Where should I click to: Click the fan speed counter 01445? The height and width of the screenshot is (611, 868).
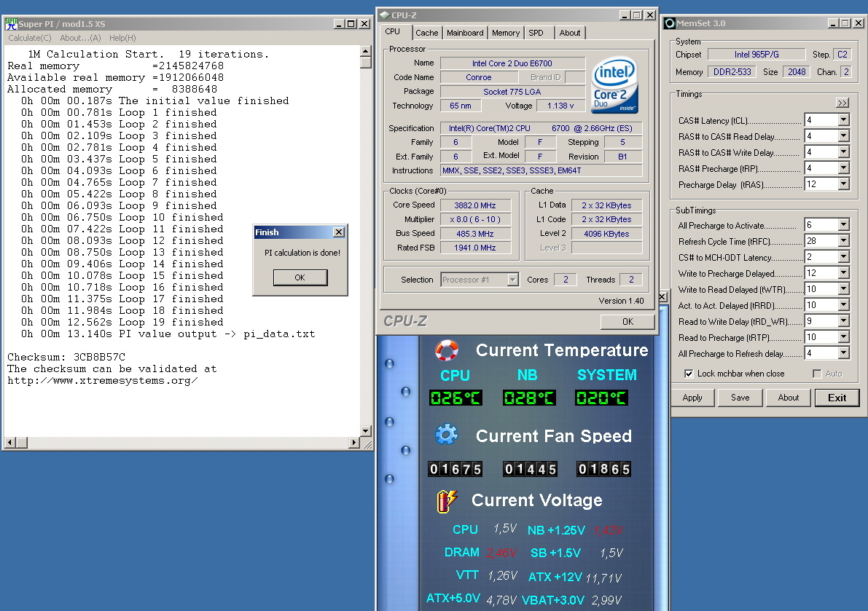tap(530, 469)
